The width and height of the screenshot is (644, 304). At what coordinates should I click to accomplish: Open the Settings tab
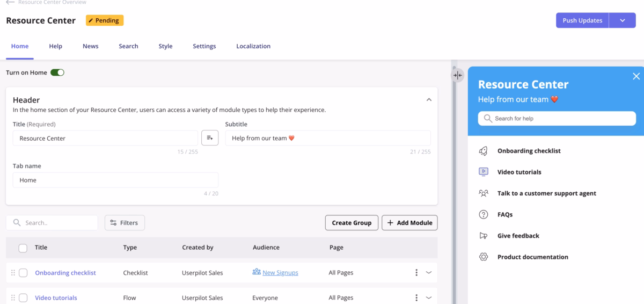point(204,46)
